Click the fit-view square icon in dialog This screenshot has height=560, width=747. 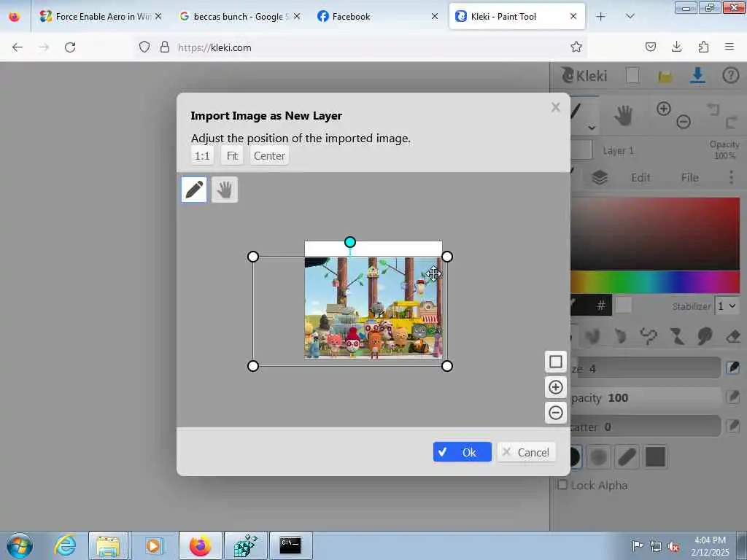(x=555, y=362)
